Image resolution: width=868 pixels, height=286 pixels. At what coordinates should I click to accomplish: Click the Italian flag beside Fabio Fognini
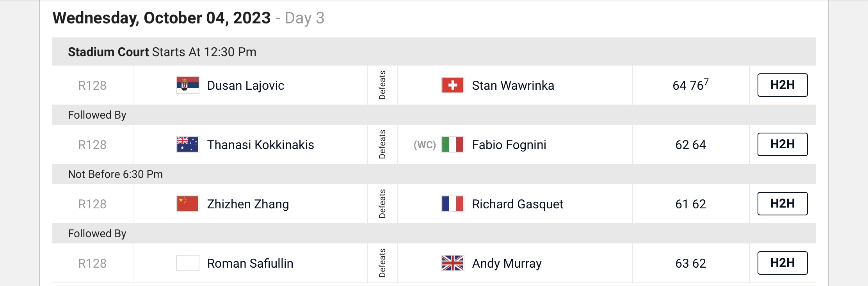pyautogui.click(x=453, y=144)
